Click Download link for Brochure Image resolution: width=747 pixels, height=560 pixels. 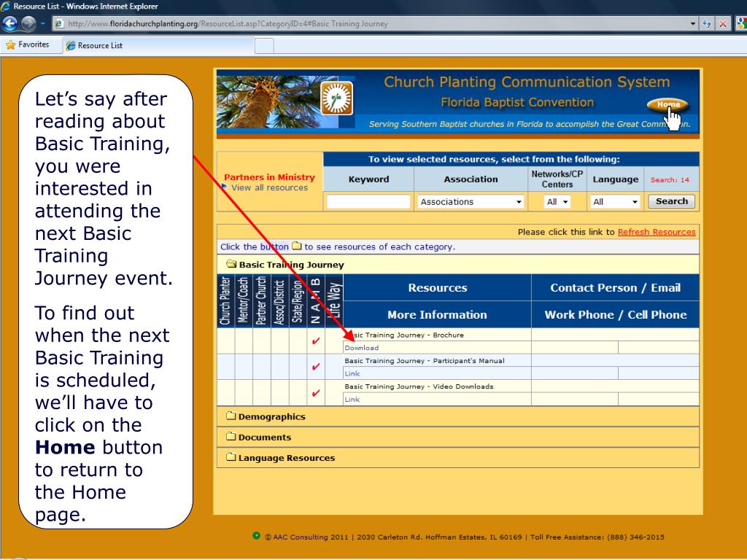point(362,348)
